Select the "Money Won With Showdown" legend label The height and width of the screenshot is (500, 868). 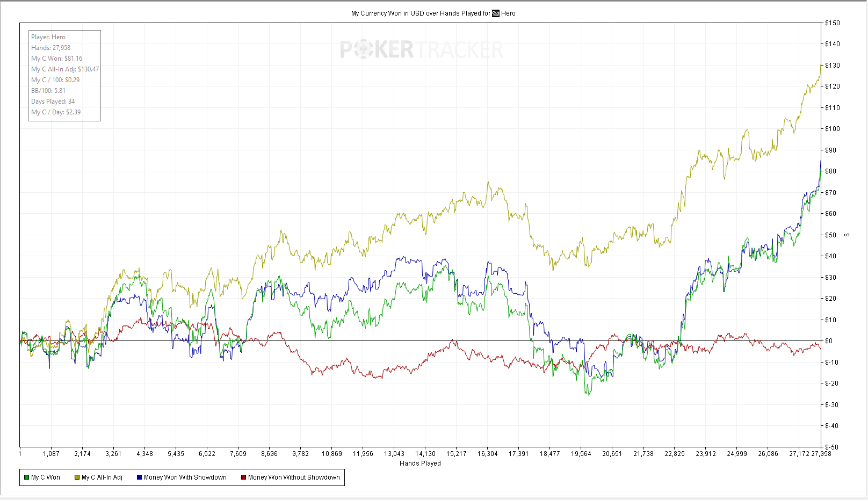click(x=185, y=477)
